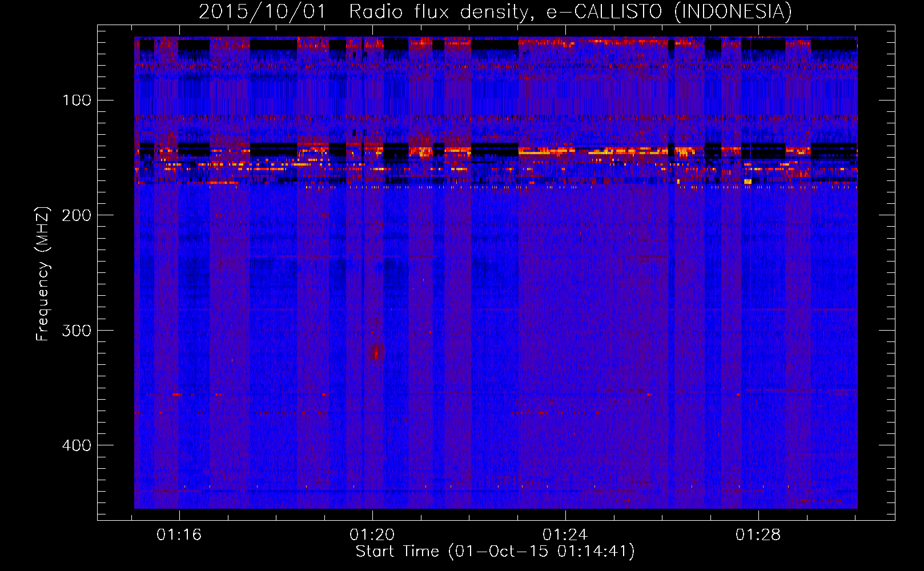The width and height of the screenshot is (924, 571).
Task: Click the red burst spot near 320 MHz at 01:20
Action: point(376,352)
